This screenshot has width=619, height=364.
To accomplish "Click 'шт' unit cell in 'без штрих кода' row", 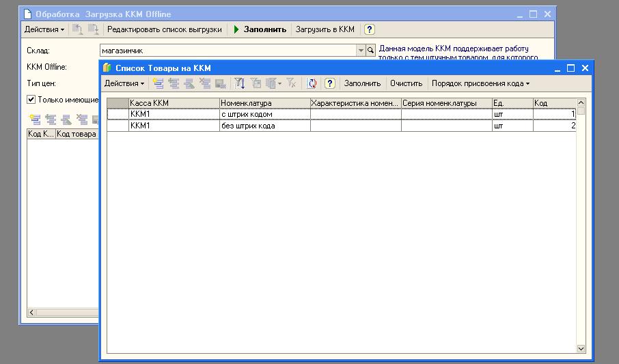I will 512,126.
